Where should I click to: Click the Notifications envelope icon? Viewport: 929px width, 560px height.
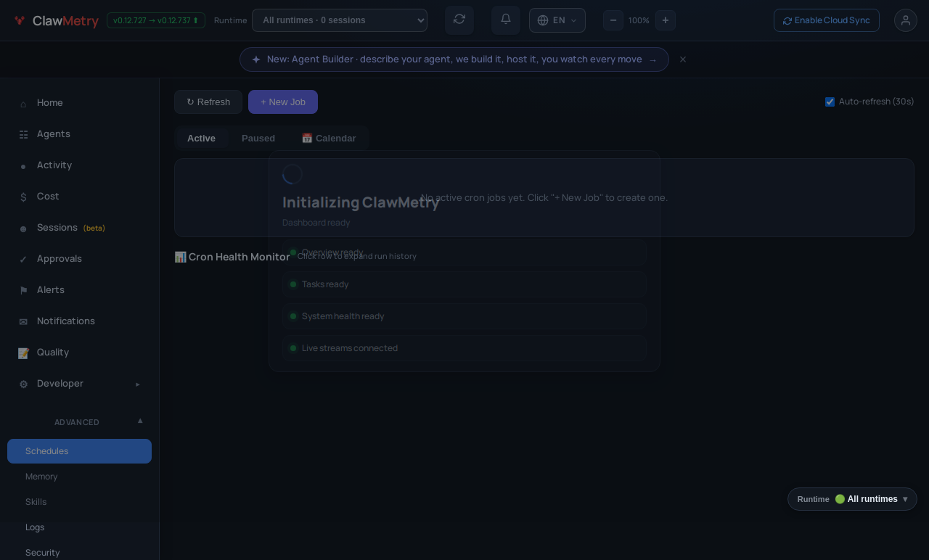tap(23, 321)
